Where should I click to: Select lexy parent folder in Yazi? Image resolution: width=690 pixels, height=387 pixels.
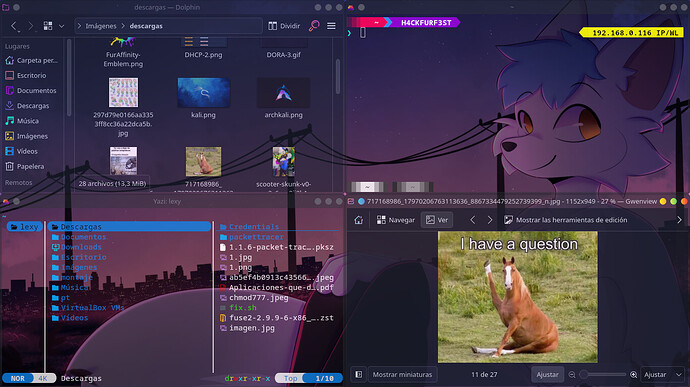pos(25,227)
